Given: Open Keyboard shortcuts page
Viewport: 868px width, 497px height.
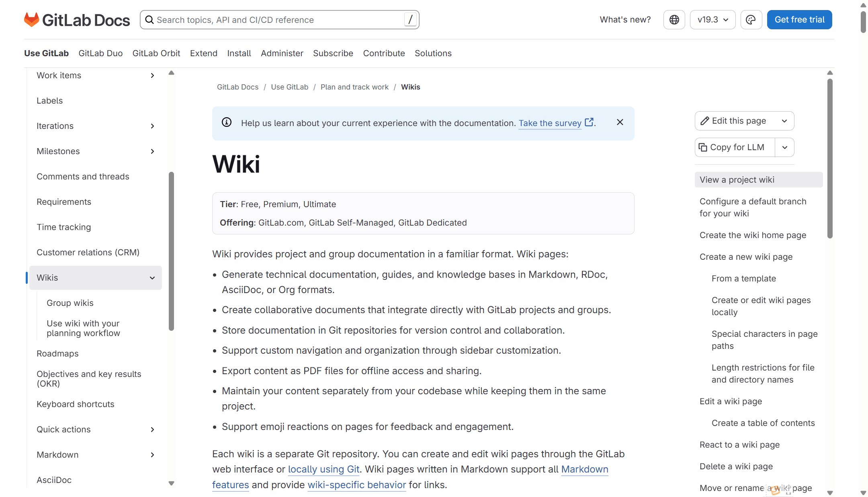Looking at the screenshot, I should coord(76,404).
